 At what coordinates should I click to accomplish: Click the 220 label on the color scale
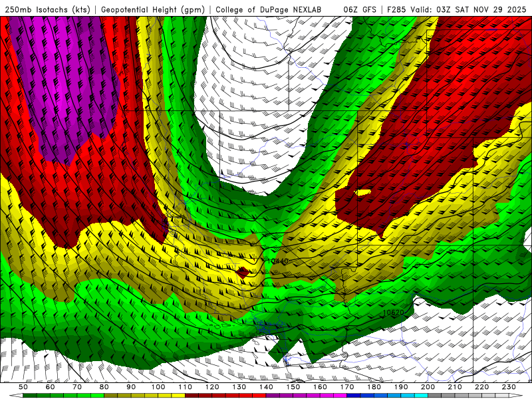click(481, 387)
